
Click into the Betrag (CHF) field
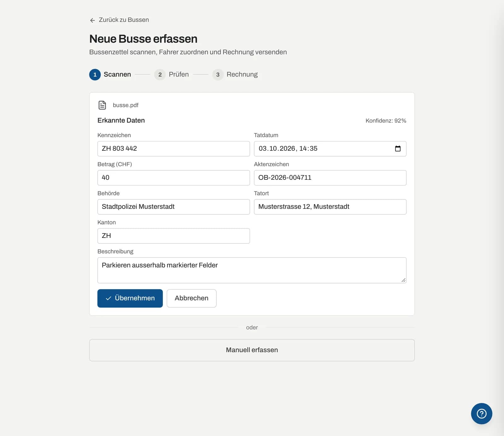(x=174, y=178)
